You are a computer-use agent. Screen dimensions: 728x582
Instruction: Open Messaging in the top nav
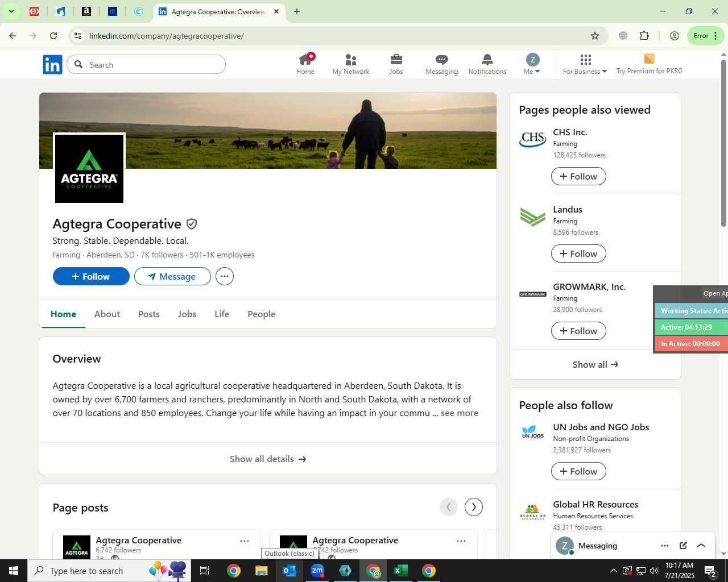pos(442,64)
